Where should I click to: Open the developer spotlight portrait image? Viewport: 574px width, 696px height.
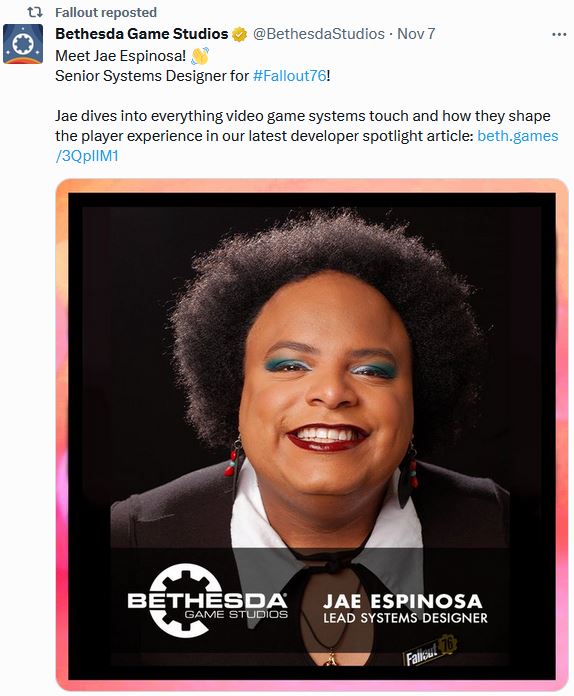coord(312,435)
